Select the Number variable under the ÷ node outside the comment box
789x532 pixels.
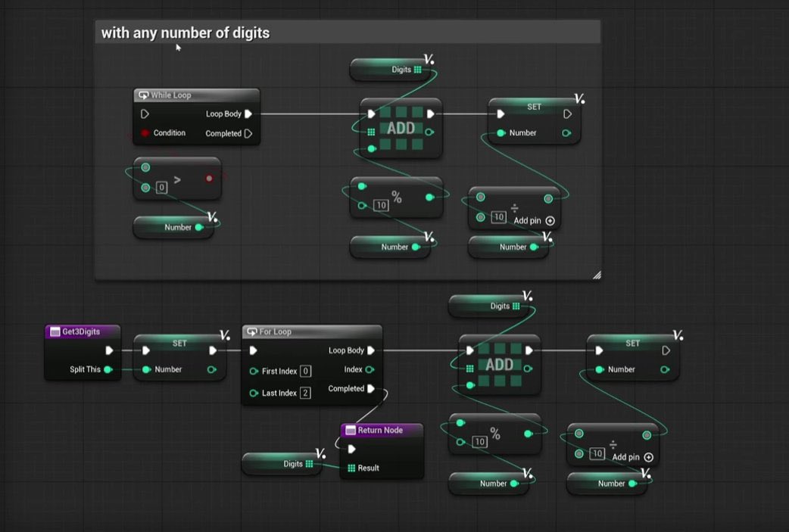(607, 484)
